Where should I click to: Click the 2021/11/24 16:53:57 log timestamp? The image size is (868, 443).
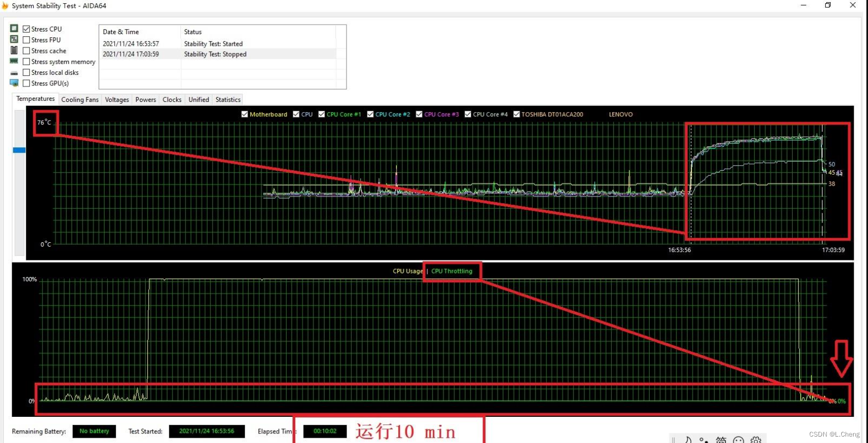click(x=131, y=44)
